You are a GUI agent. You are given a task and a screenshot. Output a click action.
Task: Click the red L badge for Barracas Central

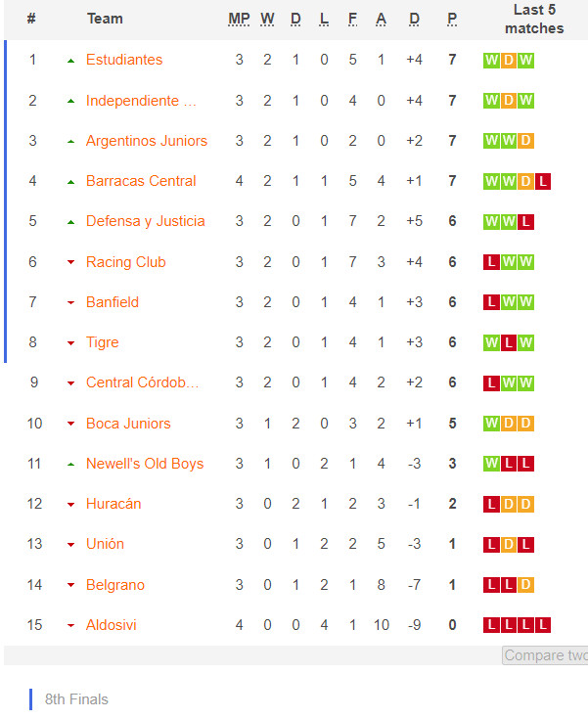point(543,182)
